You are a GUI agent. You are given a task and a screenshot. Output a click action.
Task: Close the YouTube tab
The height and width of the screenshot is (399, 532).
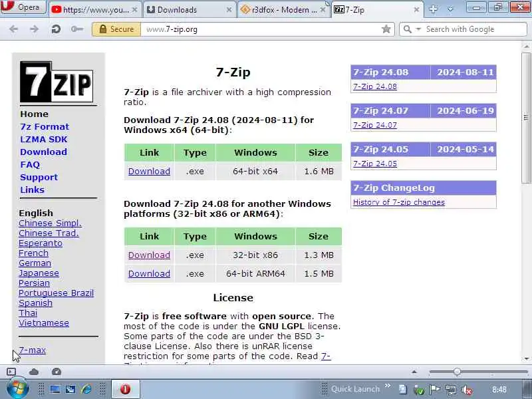(x=135, y=10)
